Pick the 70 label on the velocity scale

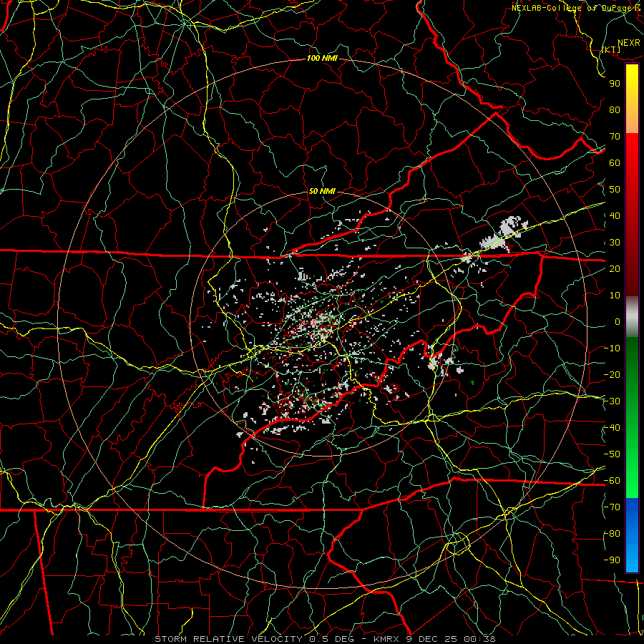[x=615, y=137]
